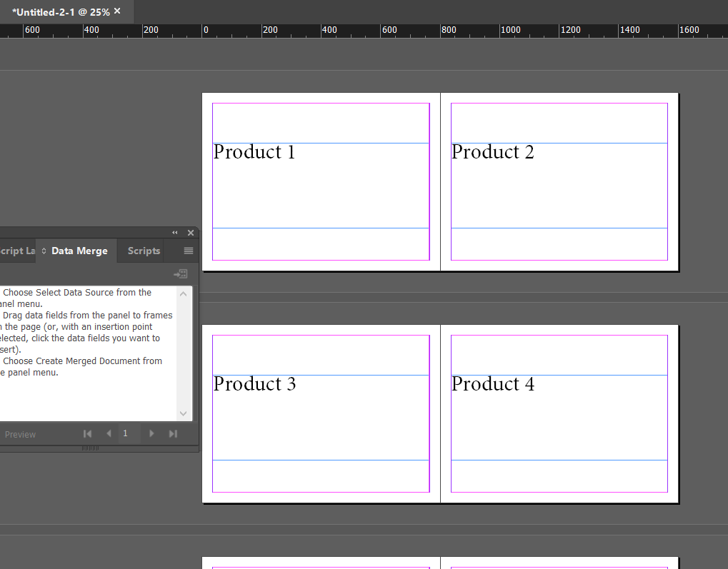This screenshot has height=569, width=728.
Task: Switch to the Scripts tab
Action: point(142,251)
